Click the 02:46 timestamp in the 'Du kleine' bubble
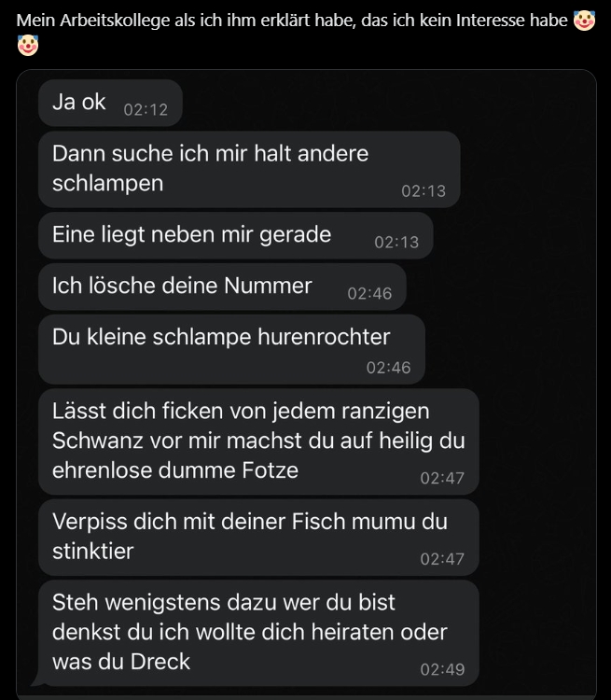611x700 pixels. (x=388, y=368)
